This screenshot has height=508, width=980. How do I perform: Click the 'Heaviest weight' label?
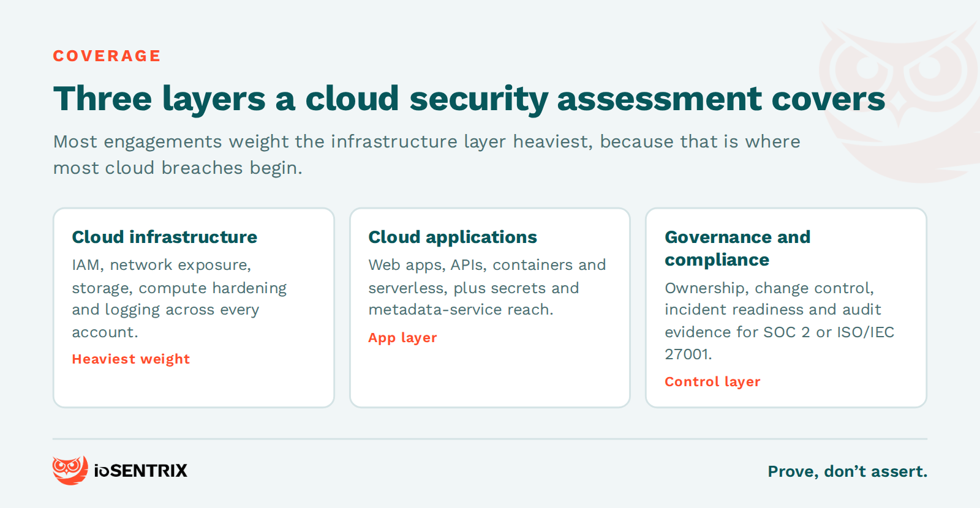[131, 359]
